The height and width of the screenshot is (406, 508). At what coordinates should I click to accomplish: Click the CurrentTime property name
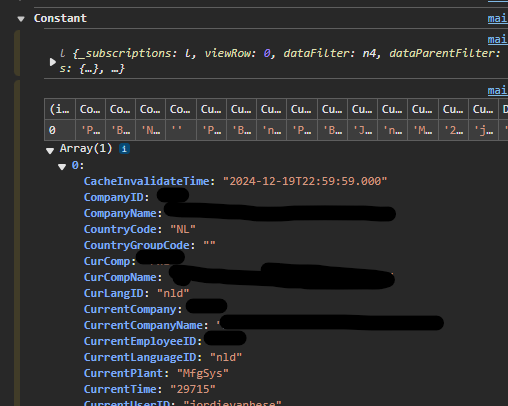tap(120, 389)
